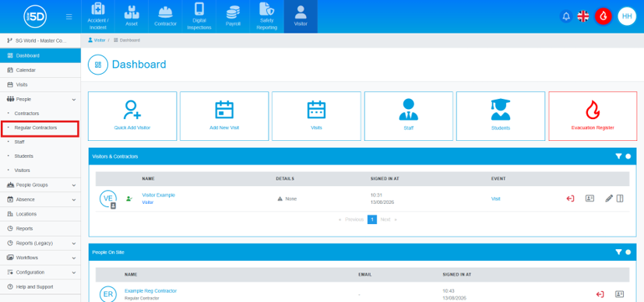Expand People Groups in sidebar

(40, 185)
